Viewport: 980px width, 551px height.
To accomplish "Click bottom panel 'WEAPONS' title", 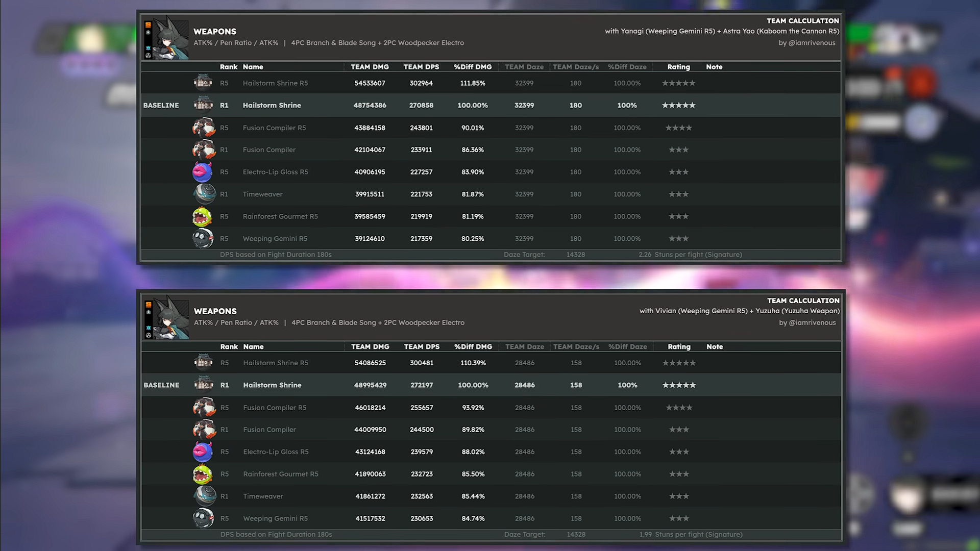I will tap(215, 311).
